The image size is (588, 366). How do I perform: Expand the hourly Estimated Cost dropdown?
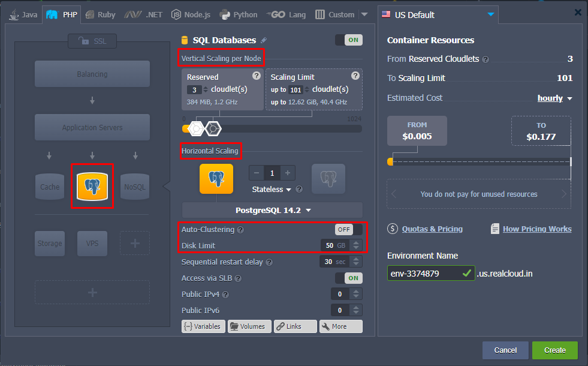point(554,98)
